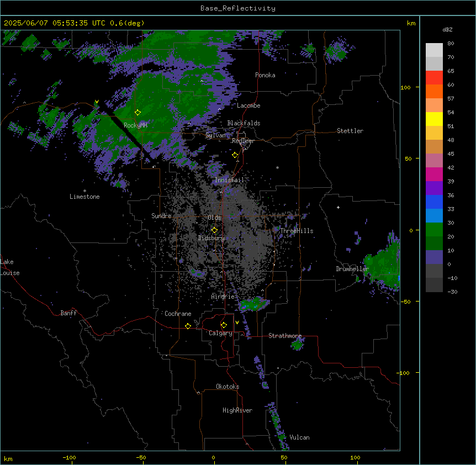This screenshot has height=465, width=476.
Task: Click the Sundre city label
Action: [161, 216]
